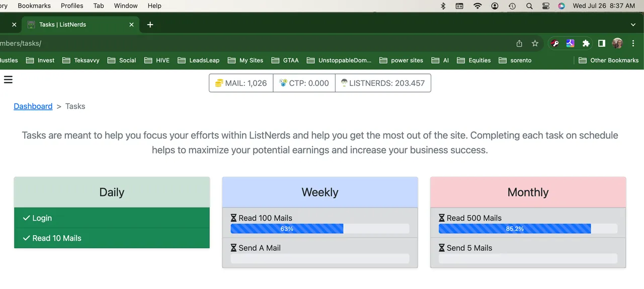Click the Read 100 Mails 63% progress bar

point(320,229)
